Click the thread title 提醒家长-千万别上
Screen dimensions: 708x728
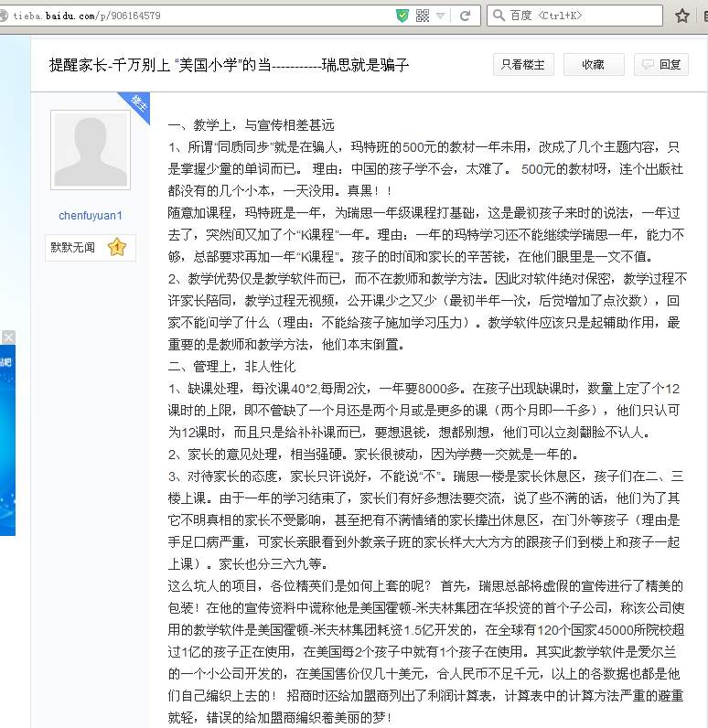[229, 65]
